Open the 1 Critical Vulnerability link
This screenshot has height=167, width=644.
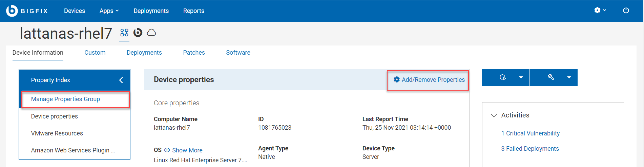coord(530,133)
